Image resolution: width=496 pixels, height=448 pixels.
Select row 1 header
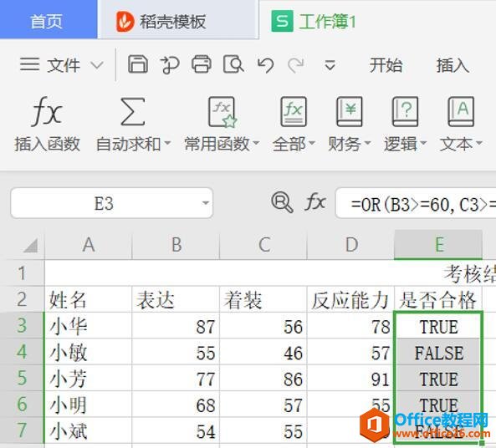click(x=22, y=273)
